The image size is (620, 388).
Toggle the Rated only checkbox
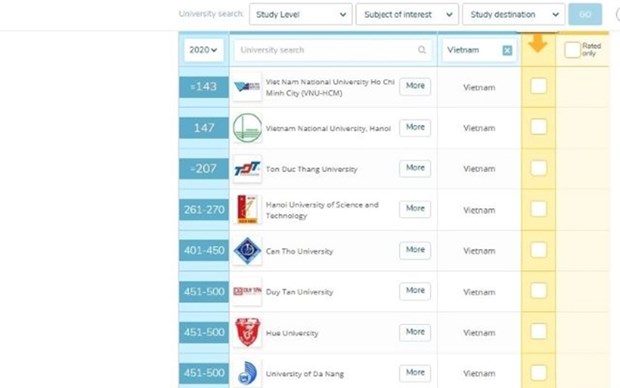[x=572, y=50]
